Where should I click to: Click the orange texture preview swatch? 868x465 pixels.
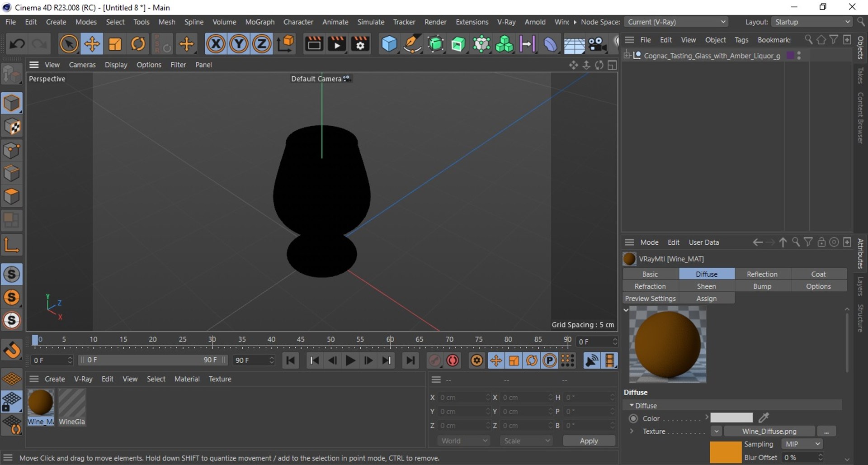tap(725, 452)
